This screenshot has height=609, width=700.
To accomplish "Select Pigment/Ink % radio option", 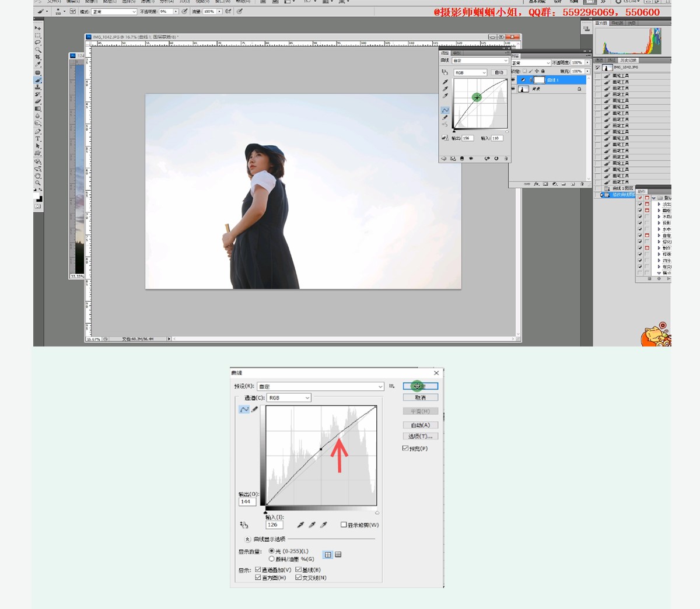I will 272,558.
